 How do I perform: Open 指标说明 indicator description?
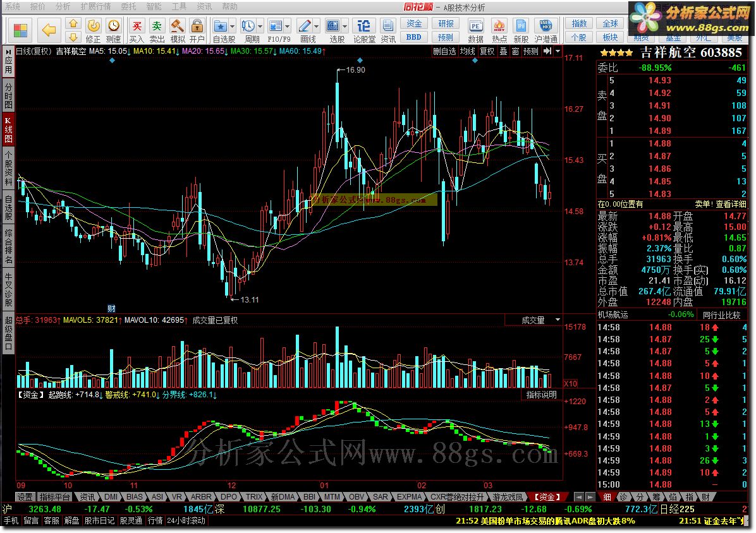tap(541, 395)
